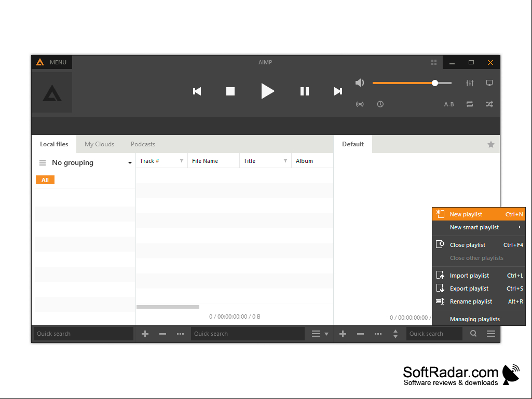Start playback with the Play button
This screenshot has height=399, width=532.
point(267,91)
